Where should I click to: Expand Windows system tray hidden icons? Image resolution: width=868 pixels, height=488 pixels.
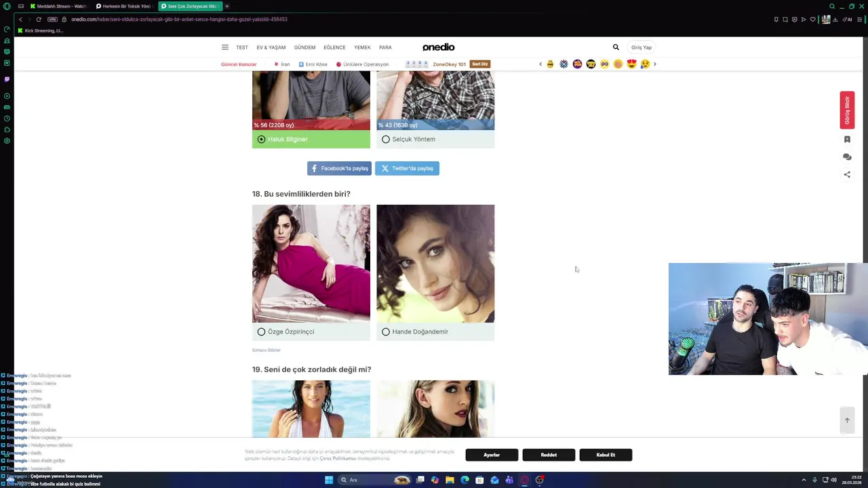(x=804, y=480)
